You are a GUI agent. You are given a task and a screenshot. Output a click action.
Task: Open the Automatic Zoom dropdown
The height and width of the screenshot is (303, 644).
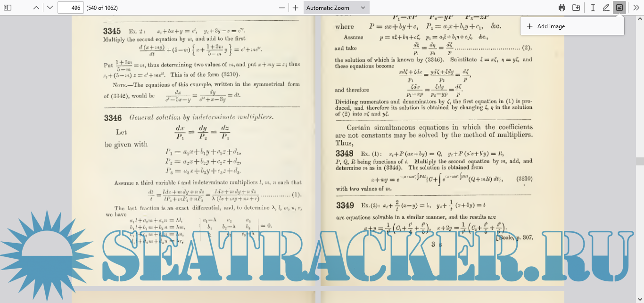pyautogui.click(x=336, y=8)
